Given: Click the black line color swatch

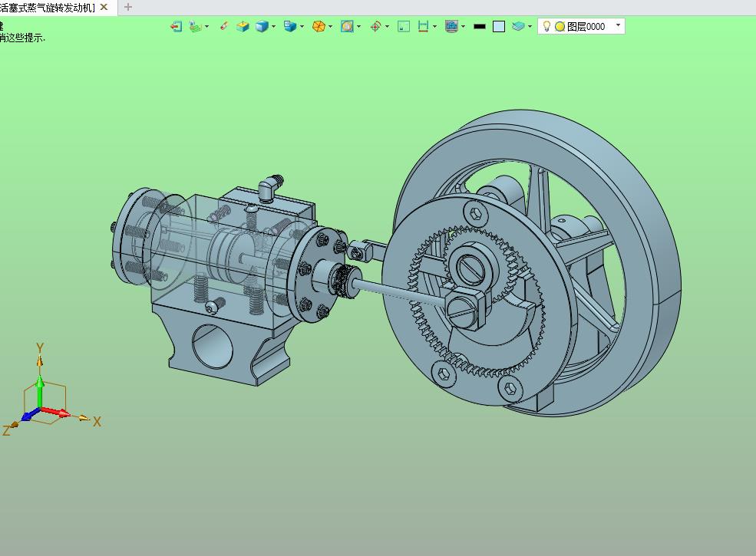Looking at the screenshot, I should 480,27.
